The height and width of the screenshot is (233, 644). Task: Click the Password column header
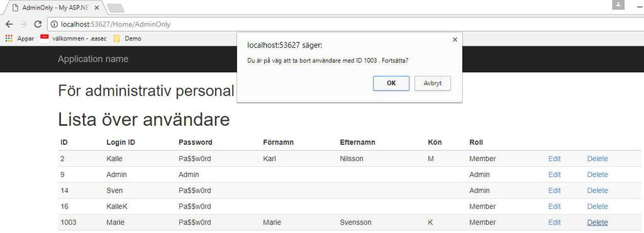(196, 142)
